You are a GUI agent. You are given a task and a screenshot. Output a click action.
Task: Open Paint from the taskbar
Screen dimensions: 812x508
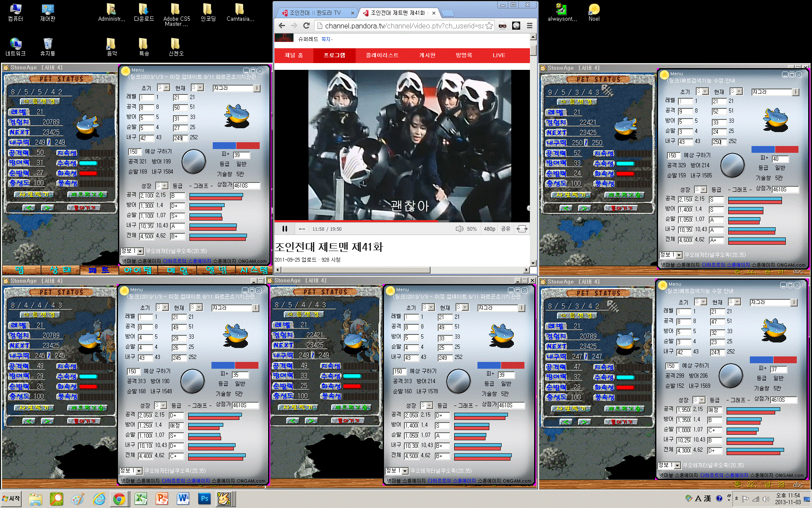[77, 499]
